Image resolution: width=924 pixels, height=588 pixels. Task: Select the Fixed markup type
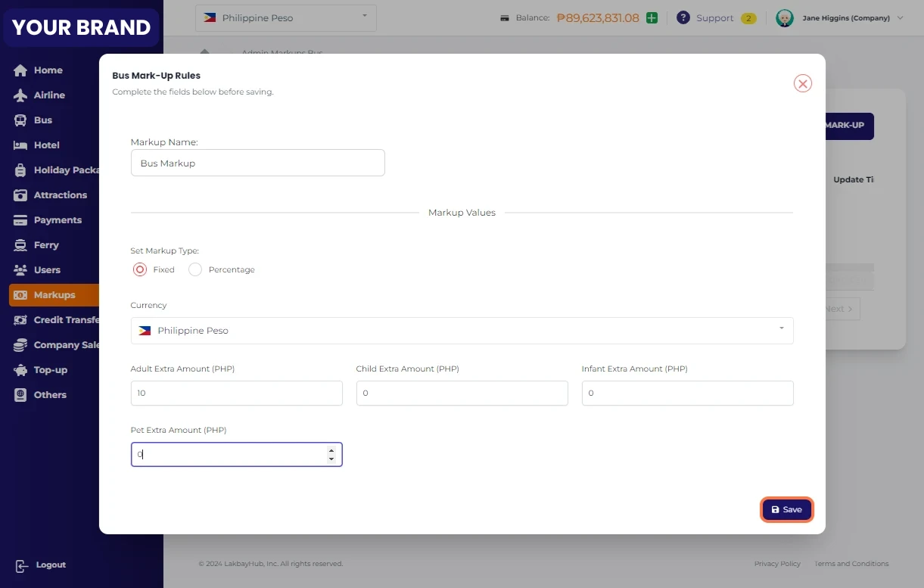140,269
